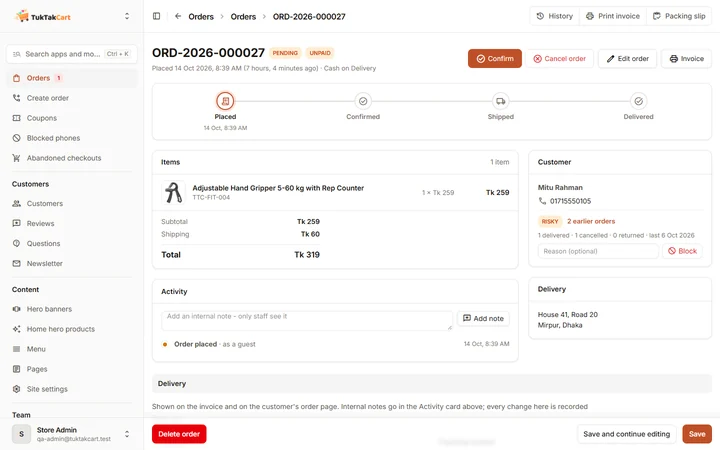Open Adjustable Hand Gripper product name

point(278,188)
